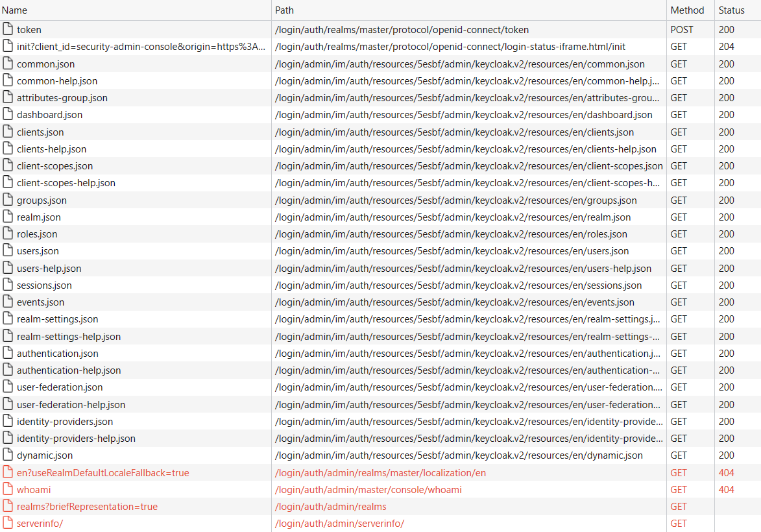Click the Method column header
The height and width of the screenshot is (532, 761).
[x=688, y=10]
